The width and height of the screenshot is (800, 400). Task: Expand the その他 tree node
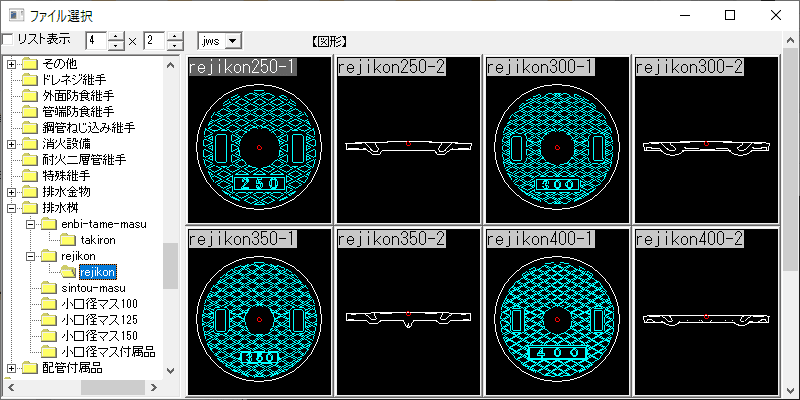coord(12,64)
